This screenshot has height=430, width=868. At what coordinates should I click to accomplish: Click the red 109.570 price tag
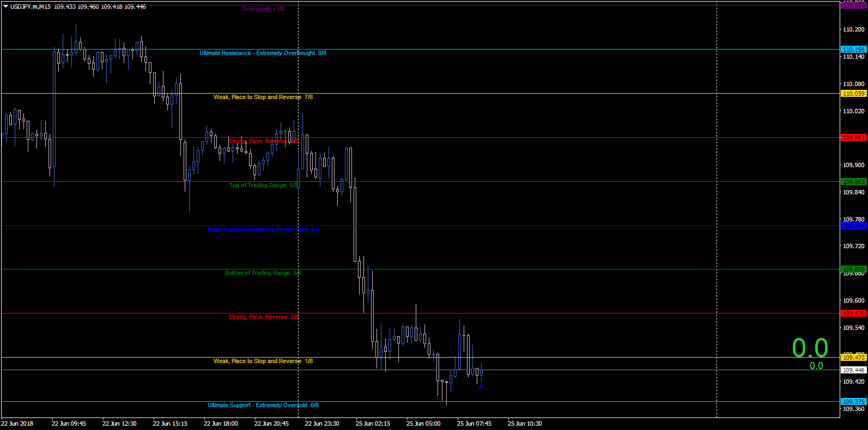(x=854, y=314)
